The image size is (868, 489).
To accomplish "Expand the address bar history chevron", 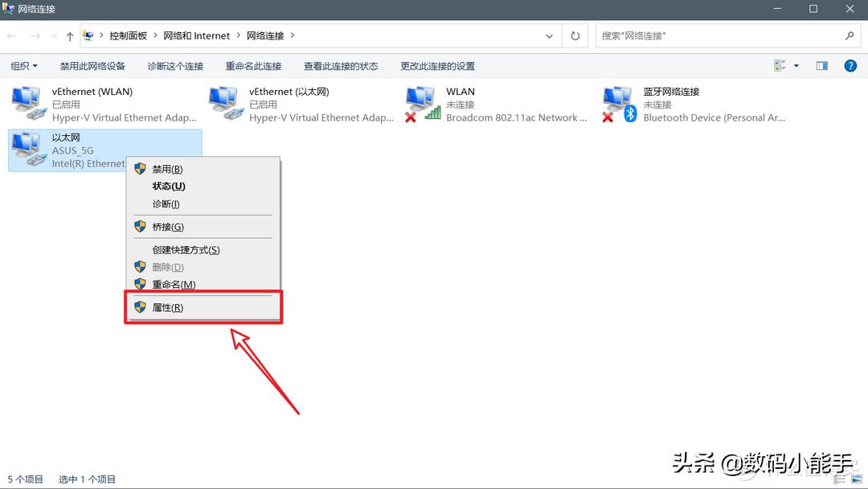I will point(548,35).
